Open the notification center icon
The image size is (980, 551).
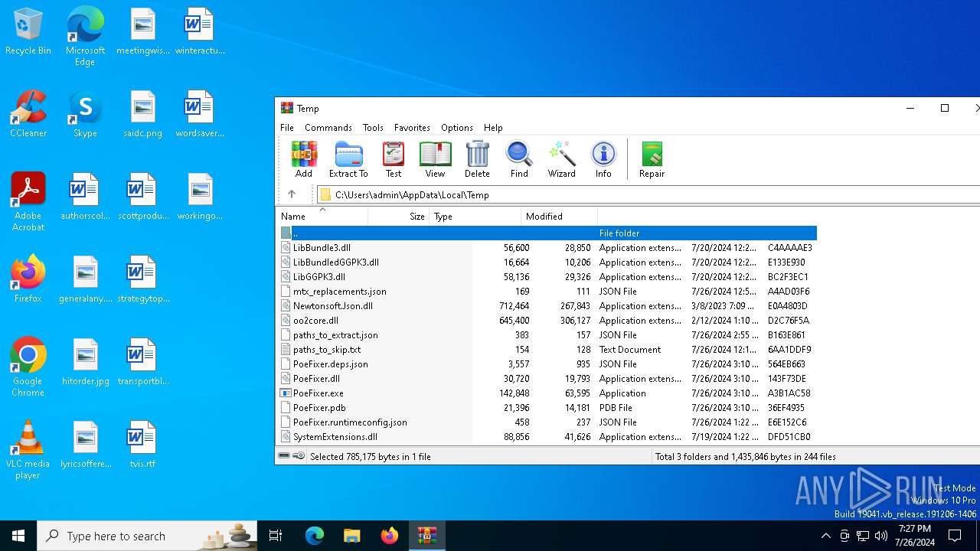click(x=955, y=536)
